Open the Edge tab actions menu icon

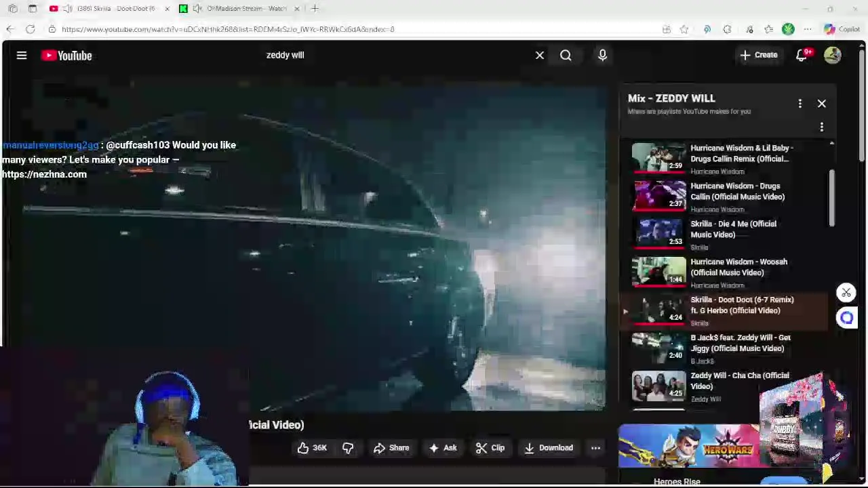pyautogui.click(x=33, y=9)
